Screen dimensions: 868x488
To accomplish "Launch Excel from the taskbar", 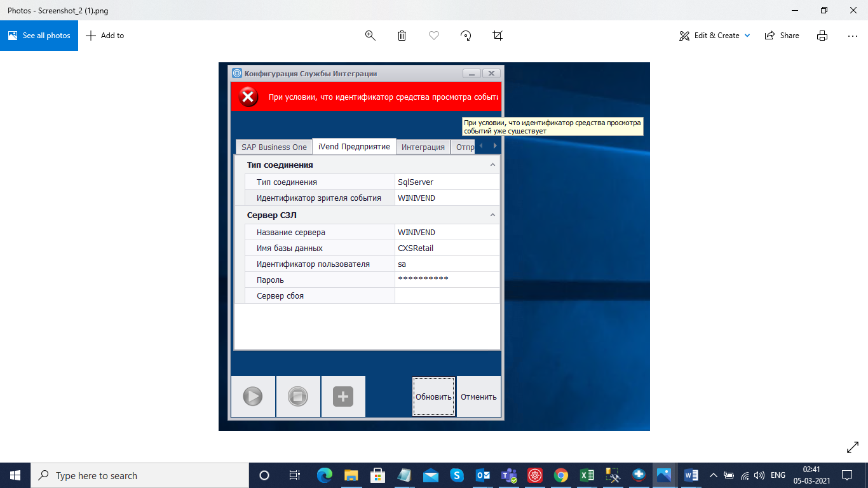I will [587, 475].
